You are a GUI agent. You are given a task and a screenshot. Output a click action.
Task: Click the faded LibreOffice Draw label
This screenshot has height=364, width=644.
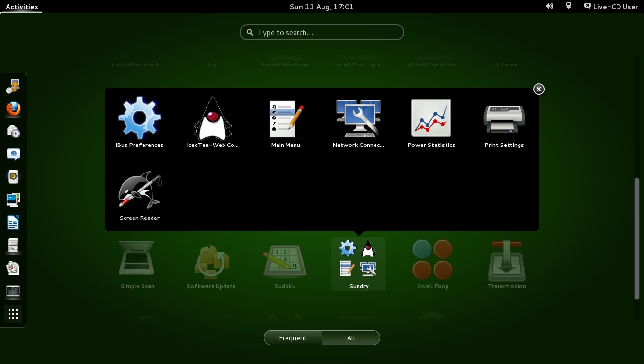point(285,64)
